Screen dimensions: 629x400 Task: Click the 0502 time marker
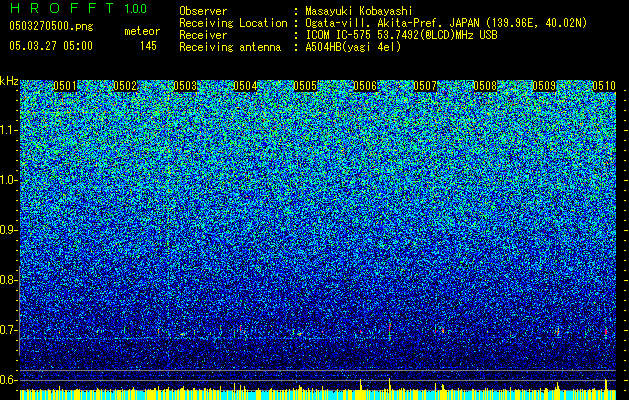(x=125, y=86)
